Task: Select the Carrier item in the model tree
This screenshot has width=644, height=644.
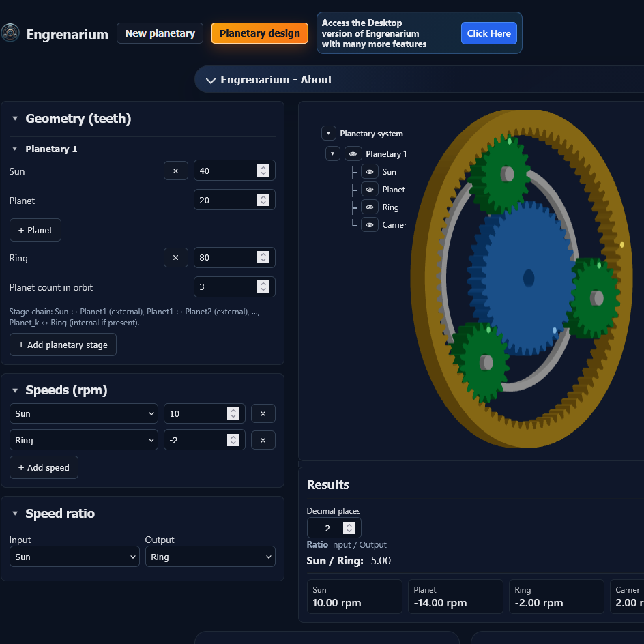Action: 394,225
